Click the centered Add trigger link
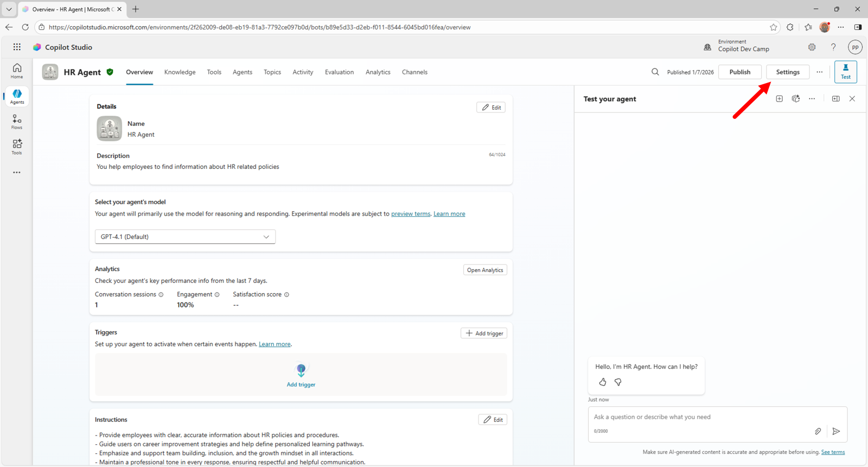Screen dimensions: 868x467 point(301,384)
